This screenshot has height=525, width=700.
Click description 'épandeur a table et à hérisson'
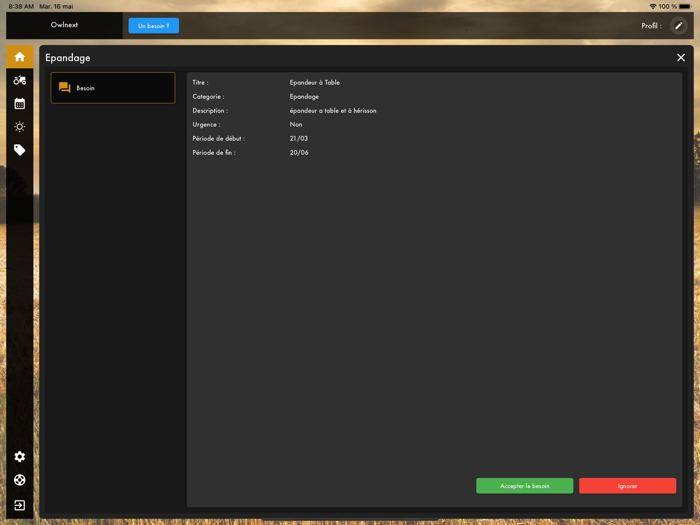pyautogui.click(x=333, y=111)
